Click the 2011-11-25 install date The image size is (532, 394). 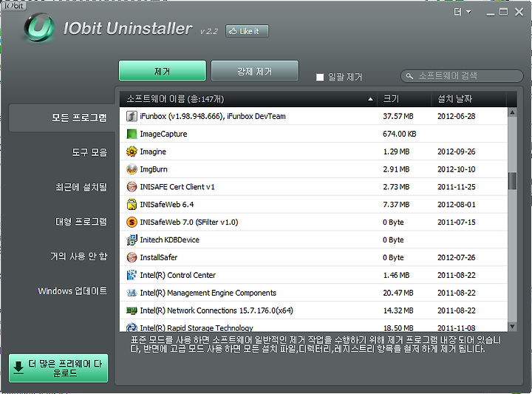[457, 187]
